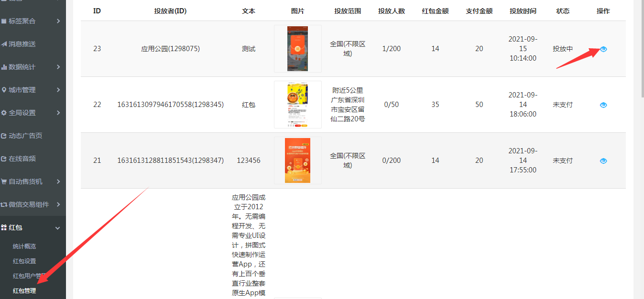The width and height of the screenshot is (644, 299).
Task: Open the yellow thumbnail in row 22
Action: 297,105
